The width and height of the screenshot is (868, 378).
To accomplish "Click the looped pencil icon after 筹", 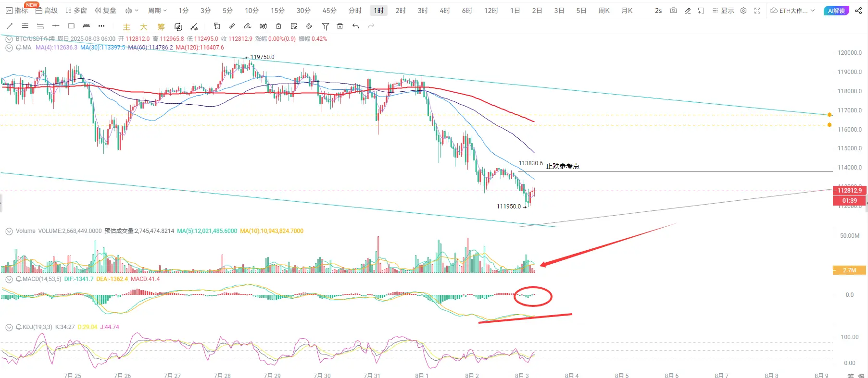I will click(x=178, y=27).
